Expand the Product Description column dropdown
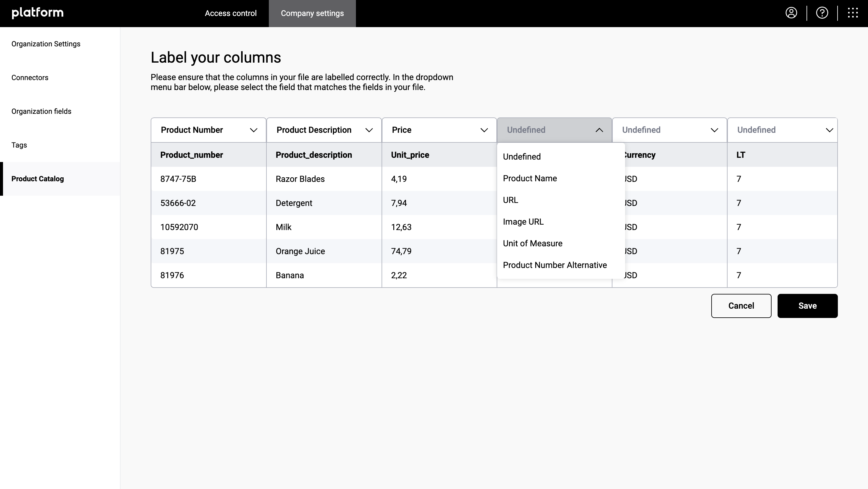 click(324, 130)
